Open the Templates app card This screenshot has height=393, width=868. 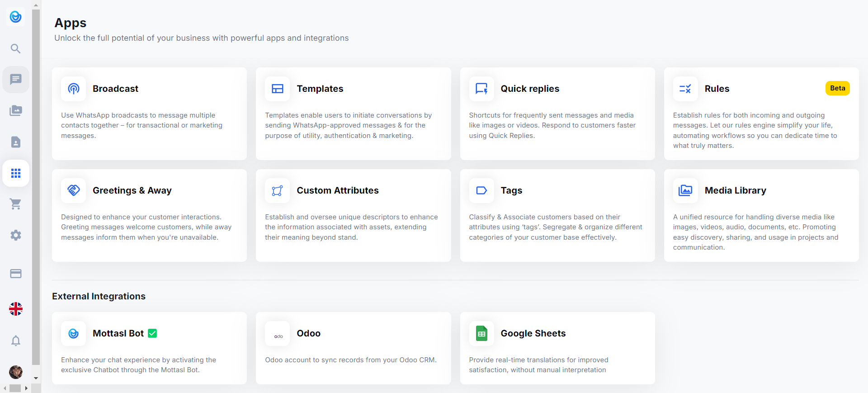tap(353, 114)
